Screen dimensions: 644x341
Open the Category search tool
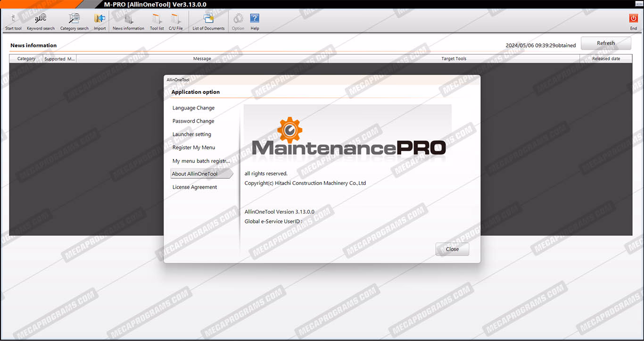74,19
